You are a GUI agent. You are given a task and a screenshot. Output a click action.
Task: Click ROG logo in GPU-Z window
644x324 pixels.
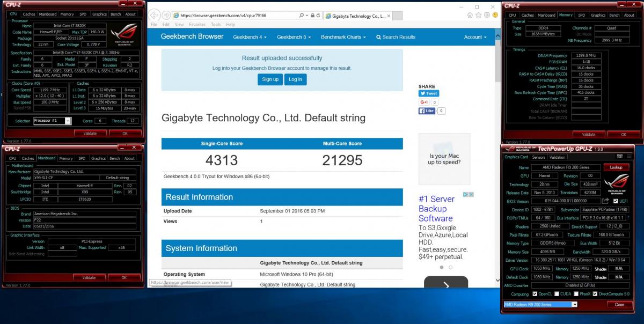[616, 184]
